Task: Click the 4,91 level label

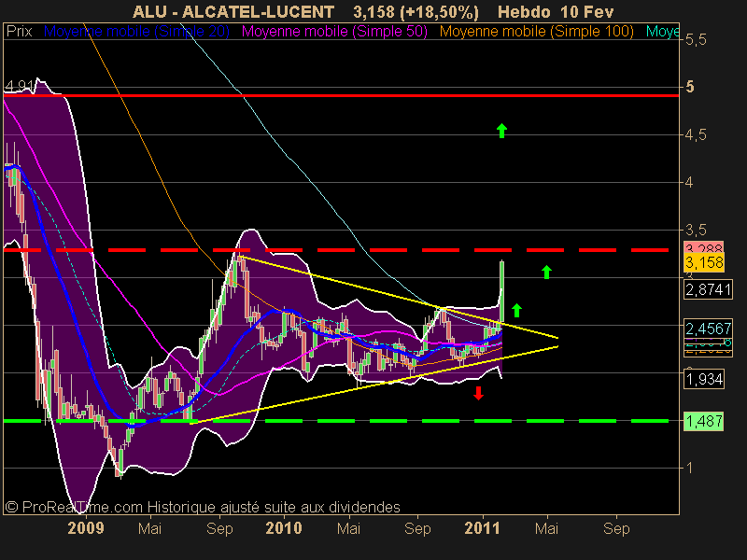Action: click(19, 87)
